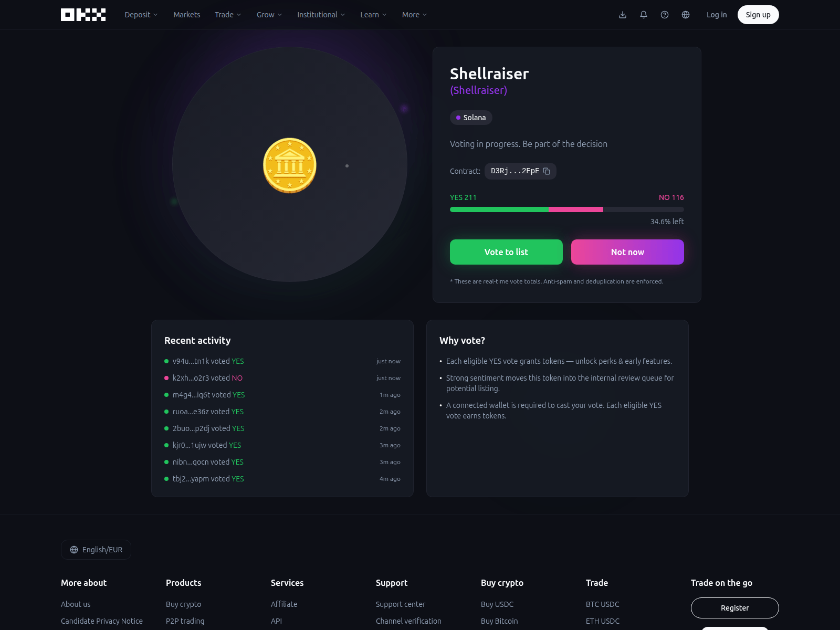Screen dimensions: 840x630
Task: Expand the Deposit dropdown menu
Action: (141, 15)
